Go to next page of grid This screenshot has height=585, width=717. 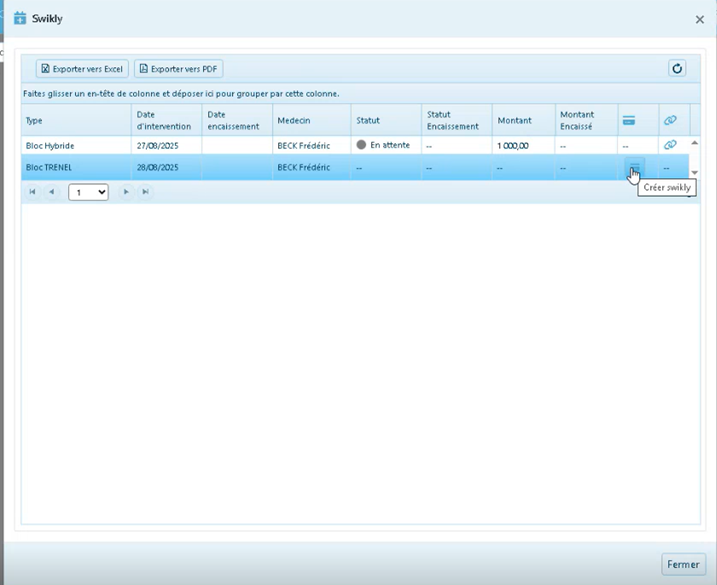[126, 192]
